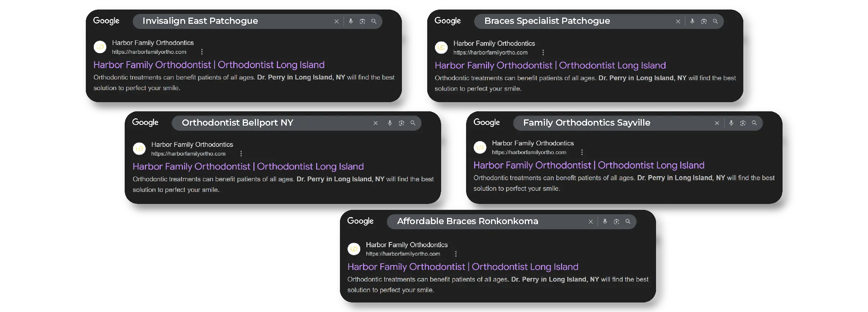Viewport: 868px width, 312px height.
Task: Click the search icon in the Orthodontist Bellport NY bar
Action: pyautogui.click(x=413, y=123)
